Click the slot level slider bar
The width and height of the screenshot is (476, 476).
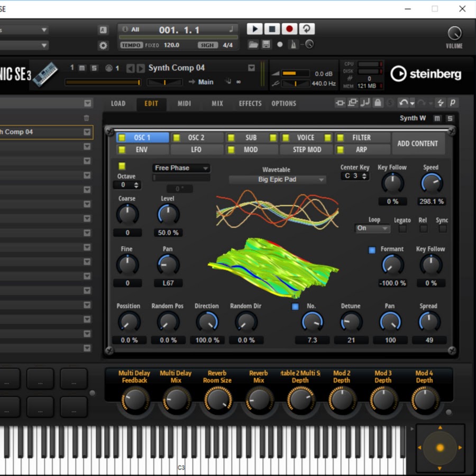pos(103,83)
